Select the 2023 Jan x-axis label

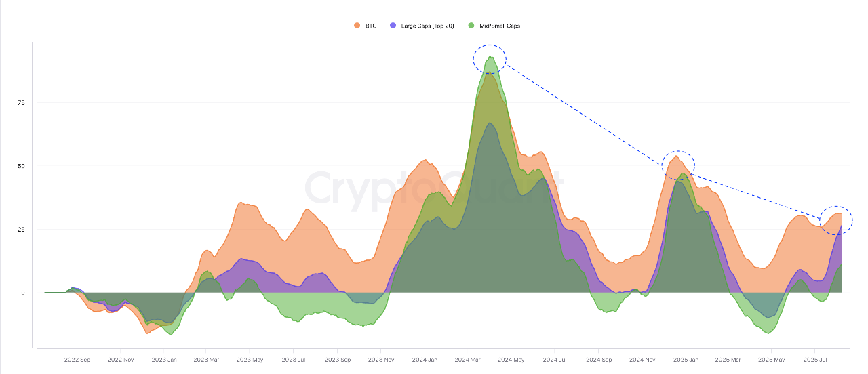(163, 360)
